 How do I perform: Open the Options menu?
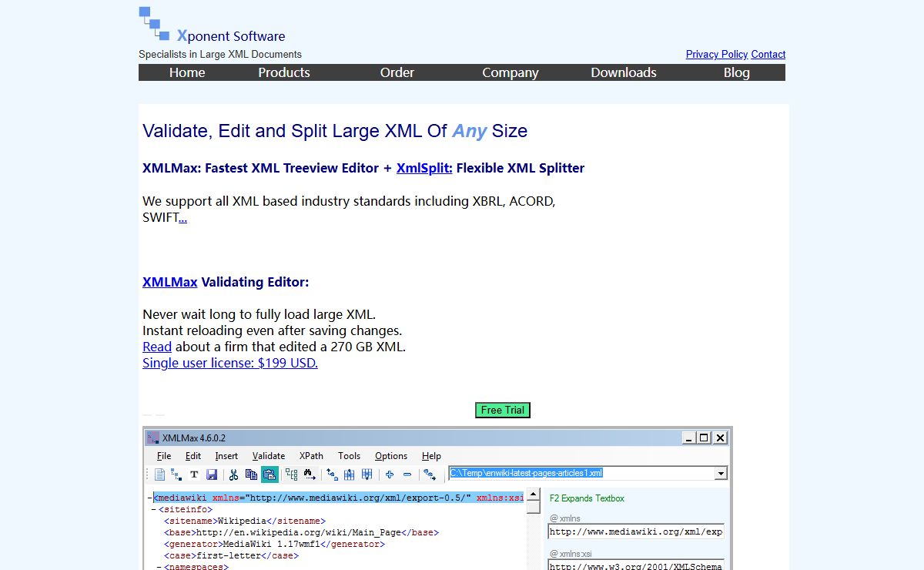[391, 456]
